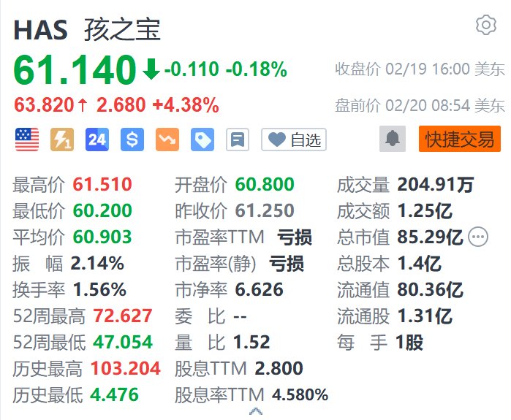Click the lot size 1股
This screenshot has width=511, height=420.
(409, 342)
